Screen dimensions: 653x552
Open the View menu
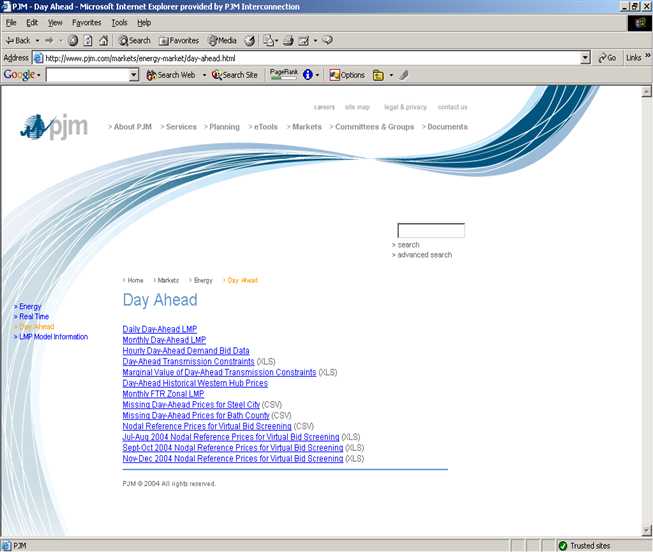click(x=55, y=22)
